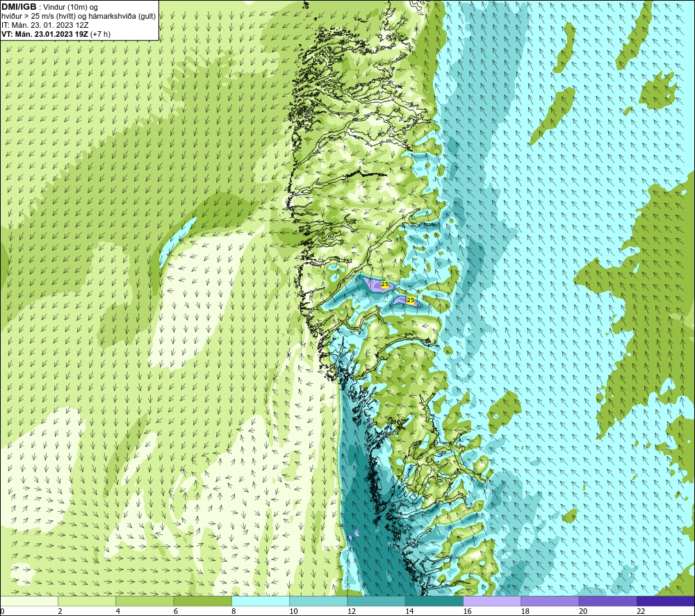
Task: Click the scale label "2"
Action: coord(60,612)
